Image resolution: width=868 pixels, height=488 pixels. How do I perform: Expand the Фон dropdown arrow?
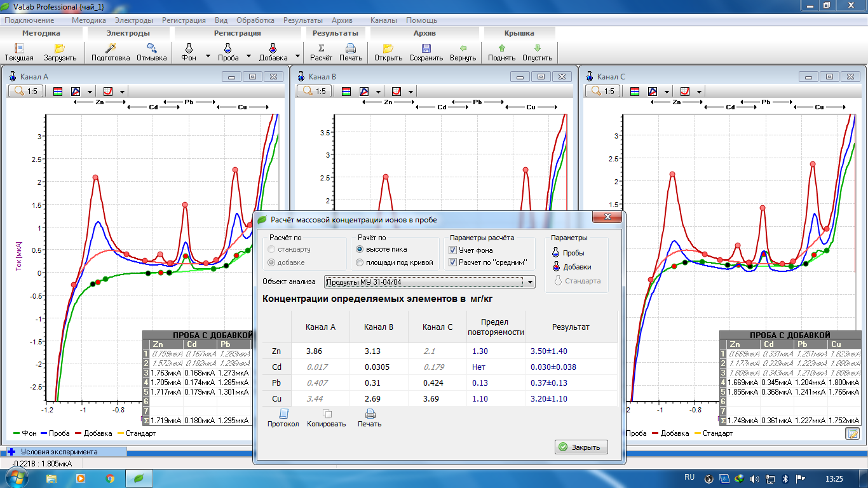(x=208, y=56)
